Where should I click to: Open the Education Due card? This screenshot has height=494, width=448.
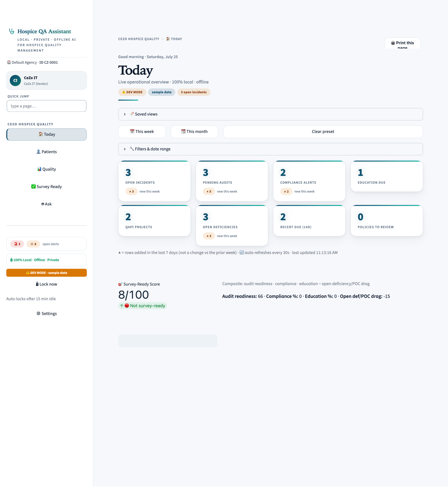387,176
